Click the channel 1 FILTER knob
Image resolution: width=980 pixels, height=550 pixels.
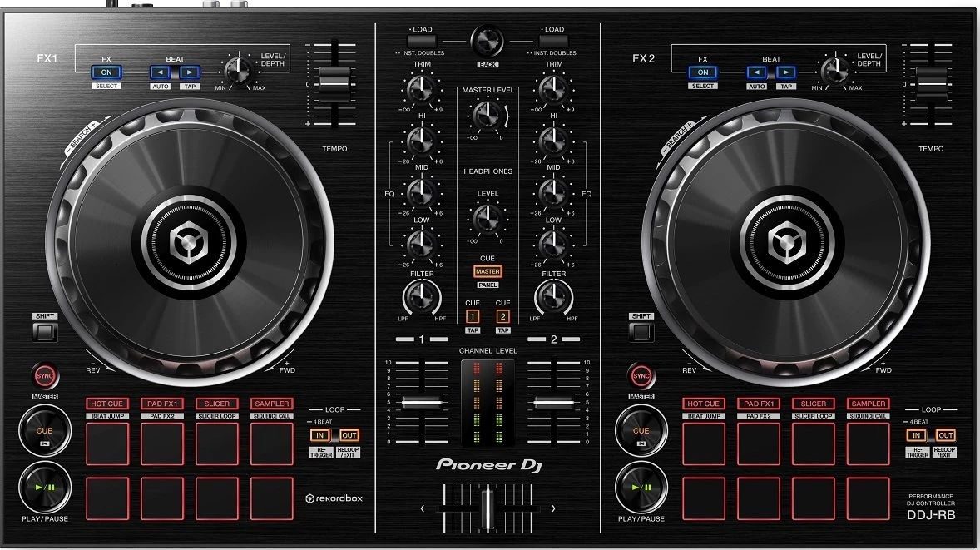422,297
